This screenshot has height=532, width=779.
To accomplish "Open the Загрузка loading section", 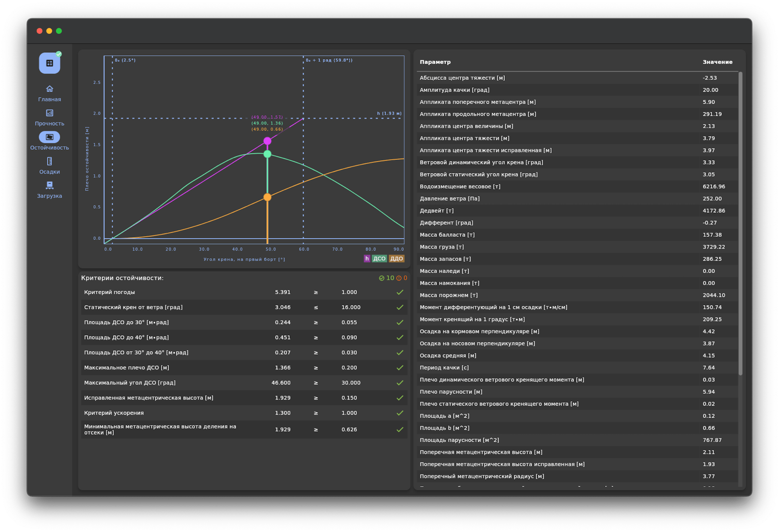I will tap(50, 190).
